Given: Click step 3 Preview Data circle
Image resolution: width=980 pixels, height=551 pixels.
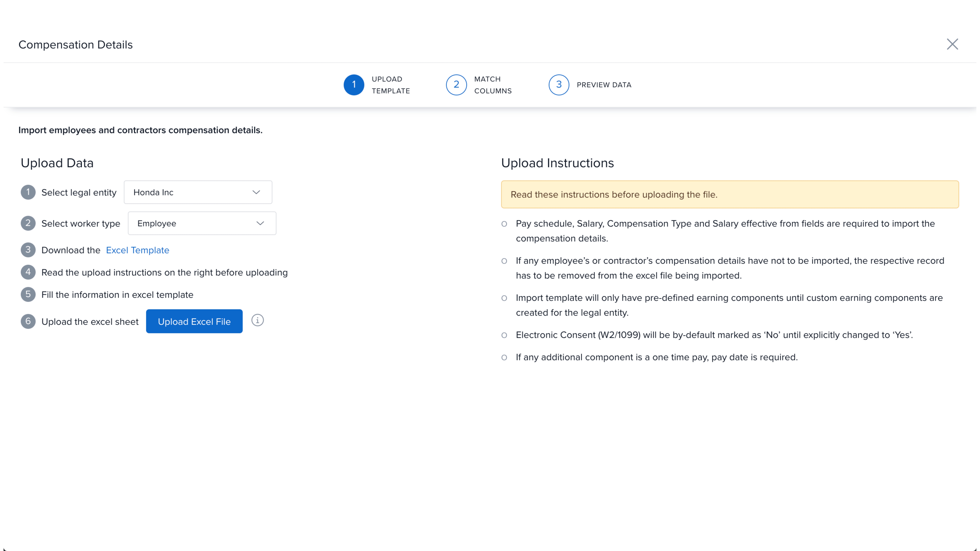Looking at the screenshot, I should click(558, 85).
